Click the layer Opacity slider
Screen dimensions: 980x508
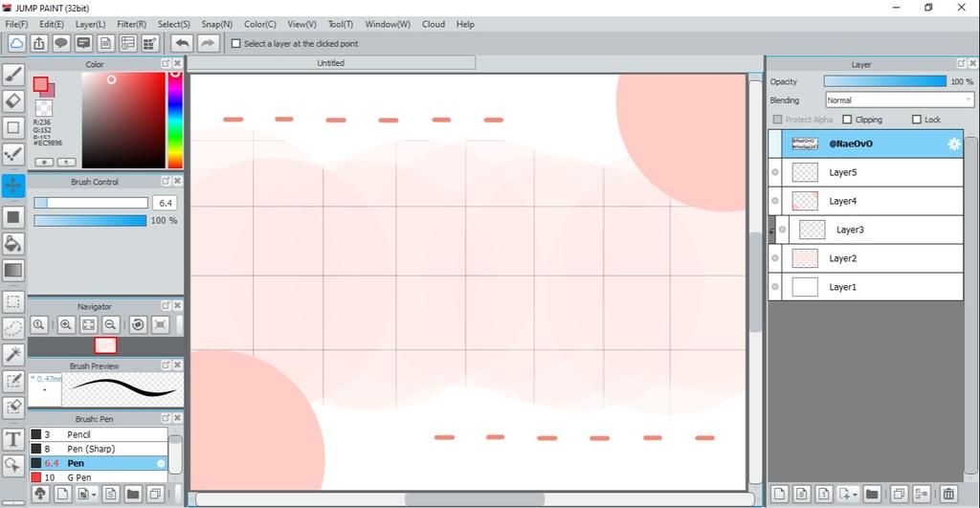point(885,81)
